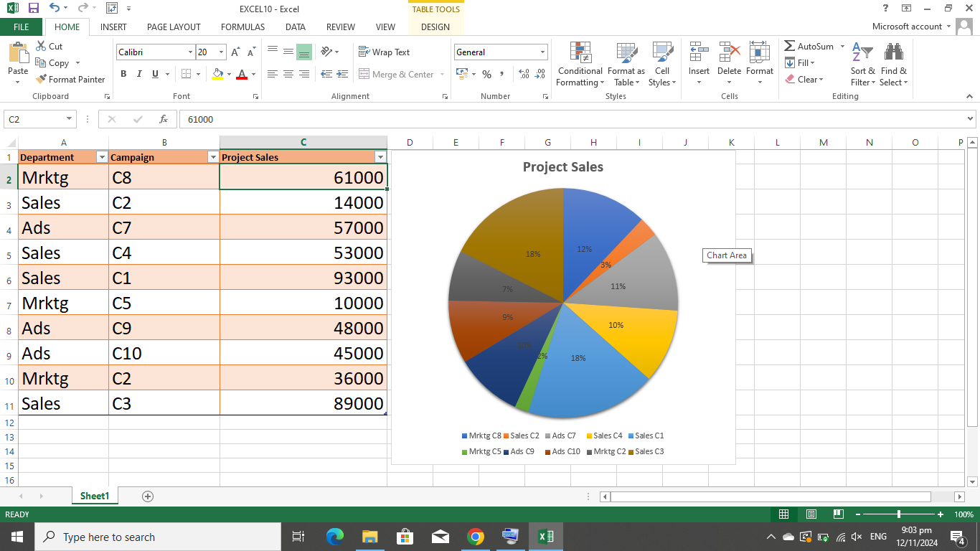Open the font name dropdown showing Calibri

click(x=191, y=52)
